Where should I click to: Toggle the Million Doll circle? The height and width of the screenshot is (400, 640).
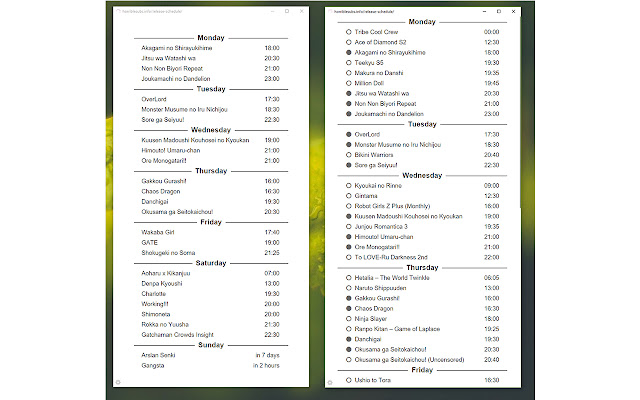click(x=349, y=83)
